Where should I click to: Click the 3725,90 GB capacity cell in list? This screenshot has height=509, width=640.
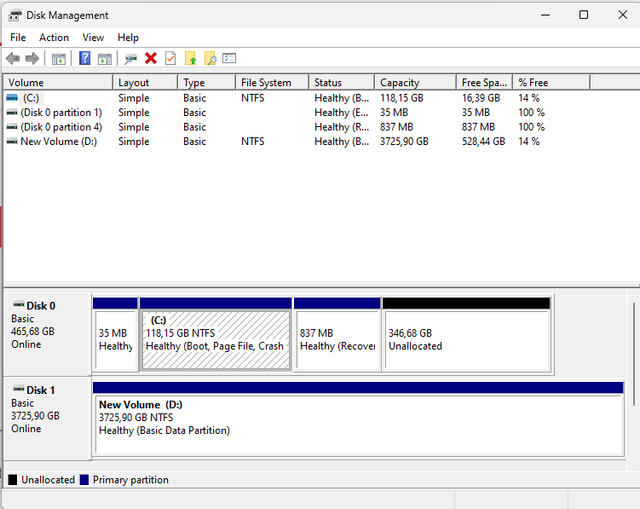coord(404,141)
